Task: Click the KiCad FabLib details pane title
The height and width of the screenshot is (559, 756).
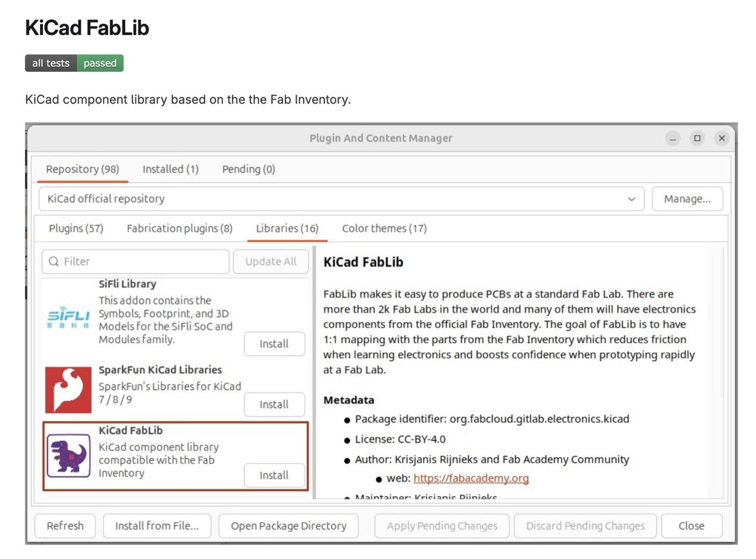Action: pyautogui.click(x=363, y=262)
